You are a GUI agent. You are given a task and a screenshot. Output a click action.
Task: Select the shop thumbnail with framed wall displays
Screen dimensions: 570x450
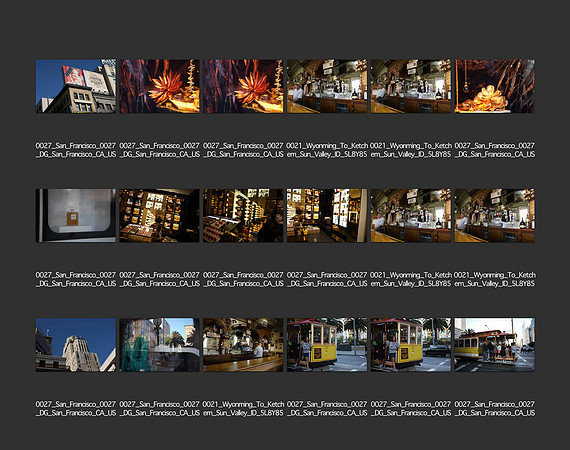tap(160, 215)
